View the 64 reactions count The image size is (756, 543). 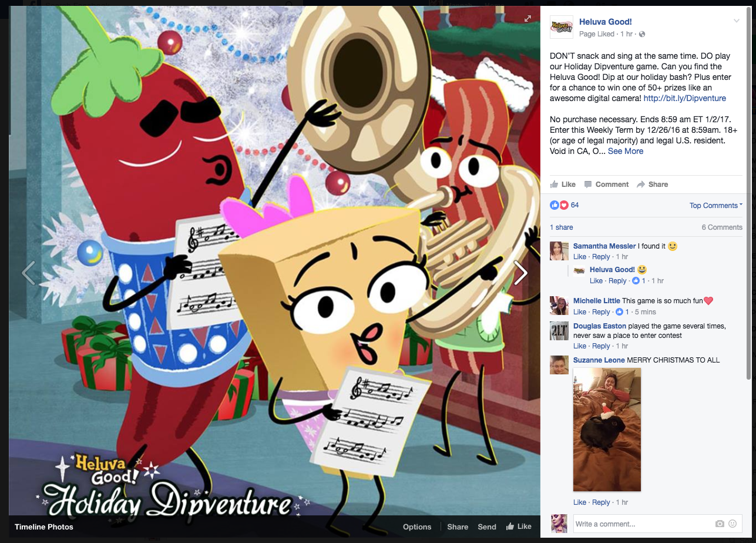pos(574,205)
